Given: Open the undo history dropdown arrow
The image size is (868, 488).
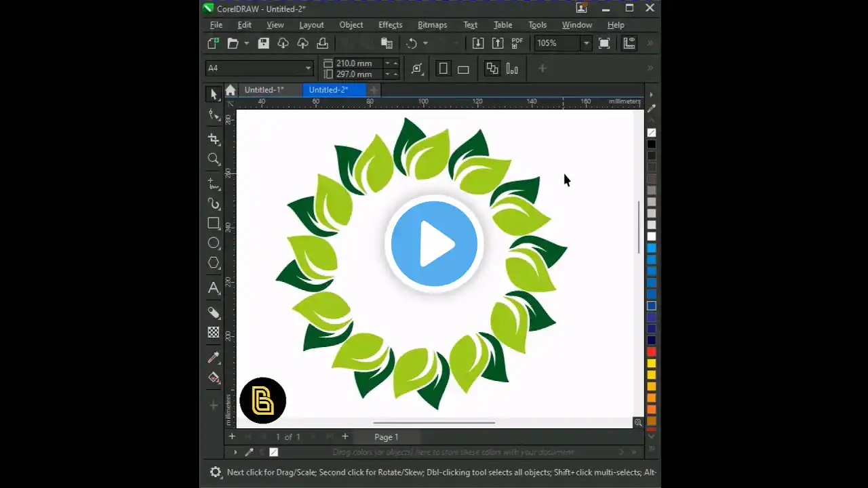Looking at the screenshot, I should (425, 43).
